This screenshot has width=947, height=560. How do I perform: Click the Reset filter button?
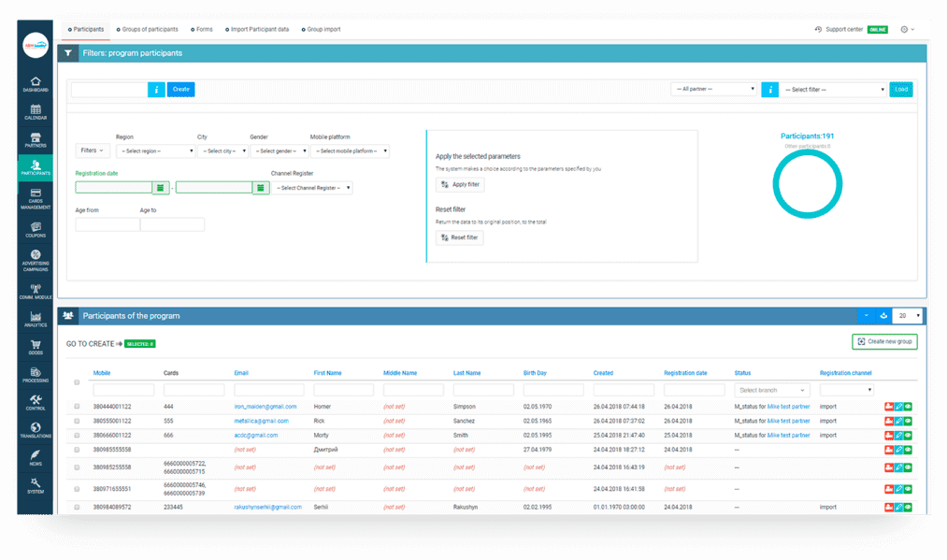[x=460, y=237]
